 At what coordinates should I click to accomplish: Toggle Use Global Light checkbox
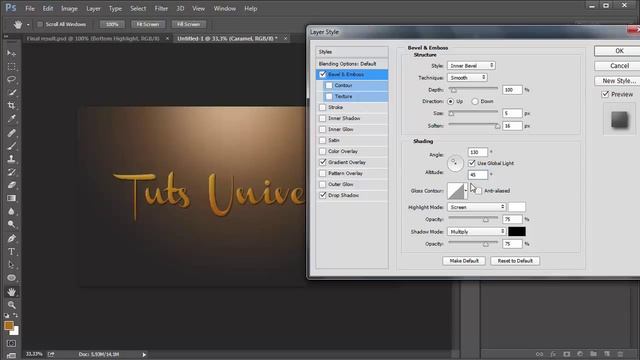[x=472, y=163]
